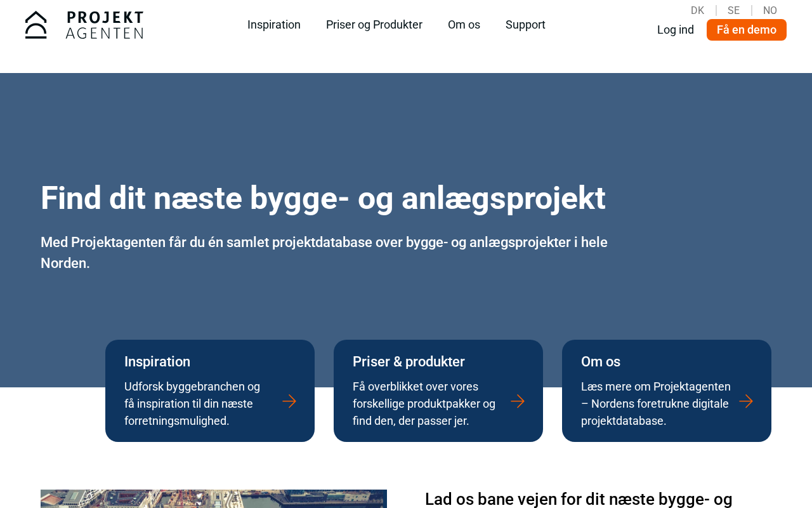Click the 'Find dit næste bygge- og anlægsprojekt' headline
The height and width of the screenshot is (508, 812).
click(323, 198)
